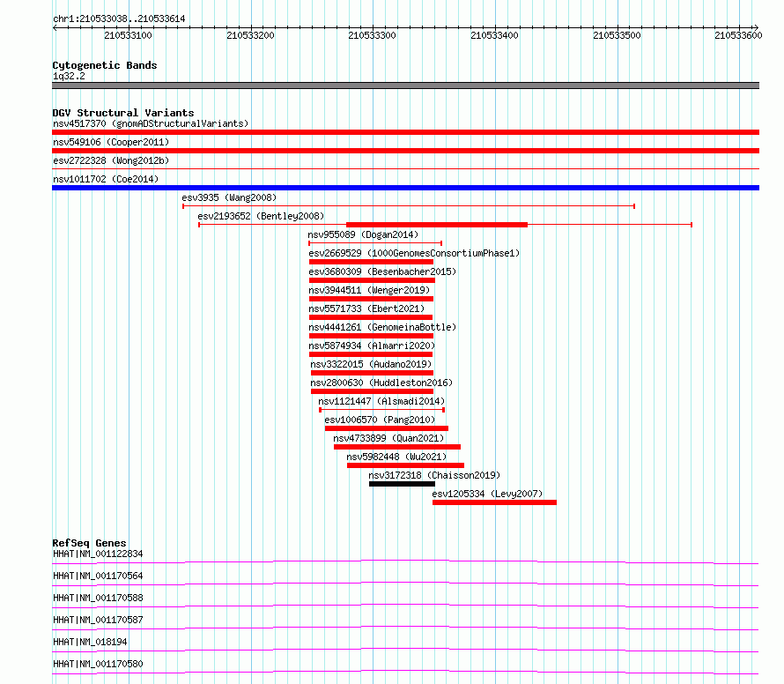The height and width of the screenshot is (684, 784).
Task: Select the red bar for nsv4733899
Action: click(x=397, y=447)
